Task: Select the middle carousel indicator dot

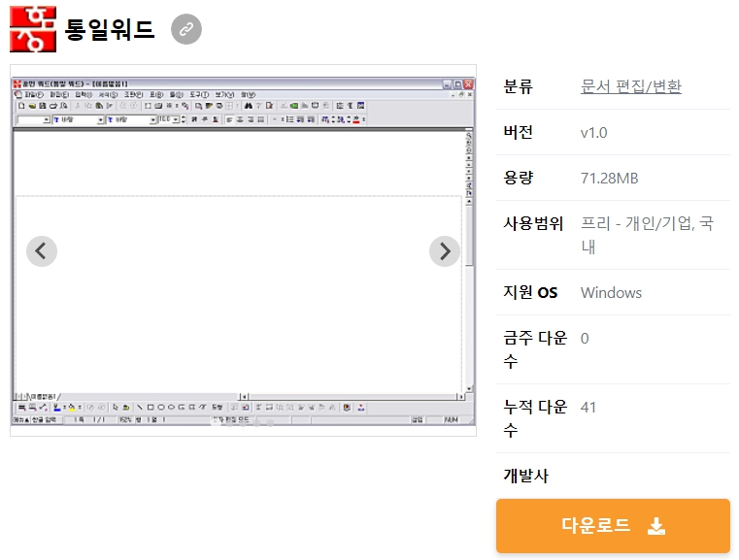Action: point(243,423)
